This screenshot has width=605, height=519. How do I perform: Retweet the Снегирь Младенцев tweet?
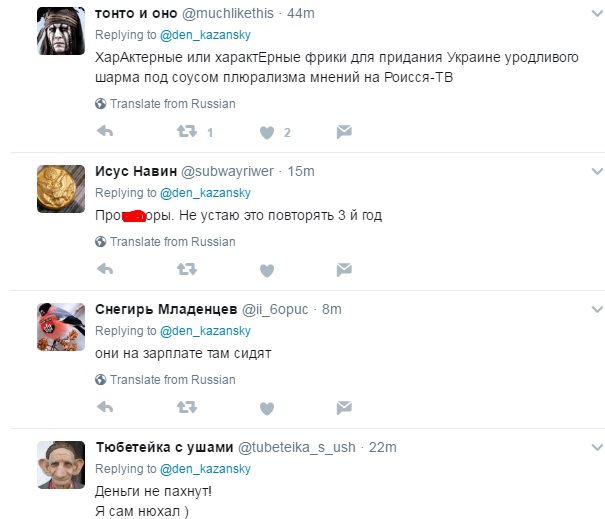tap(187, 407)
